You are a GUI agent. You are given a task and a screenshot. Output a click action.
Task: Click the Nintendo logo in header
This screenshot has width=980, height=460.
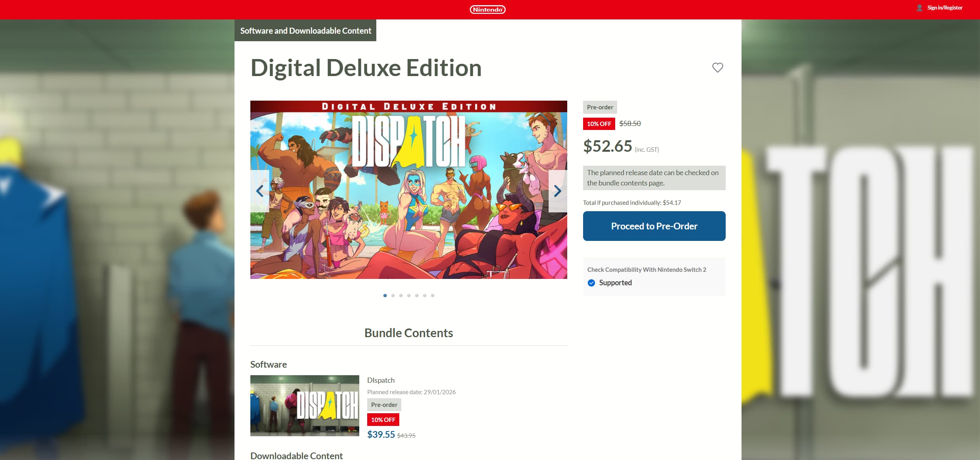pos(487,10)
